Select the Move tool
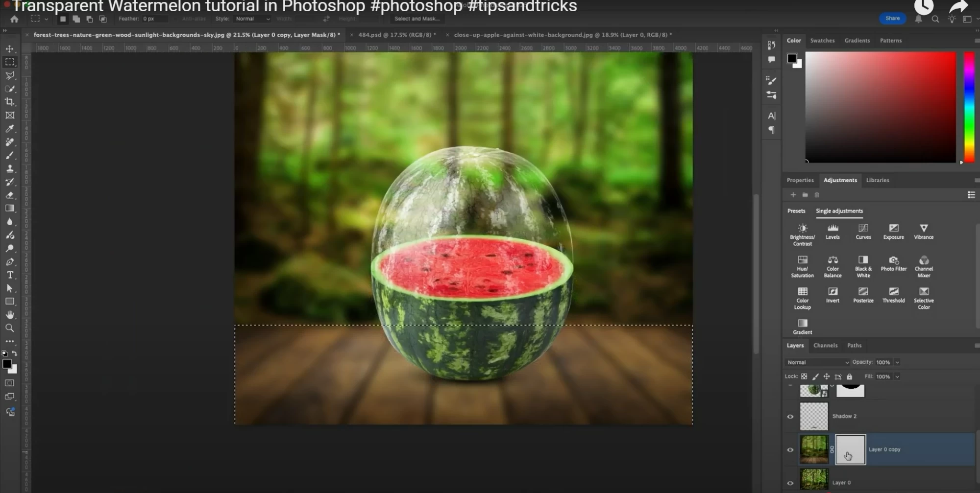The image size is (980, 493). [x=10, y=49]
